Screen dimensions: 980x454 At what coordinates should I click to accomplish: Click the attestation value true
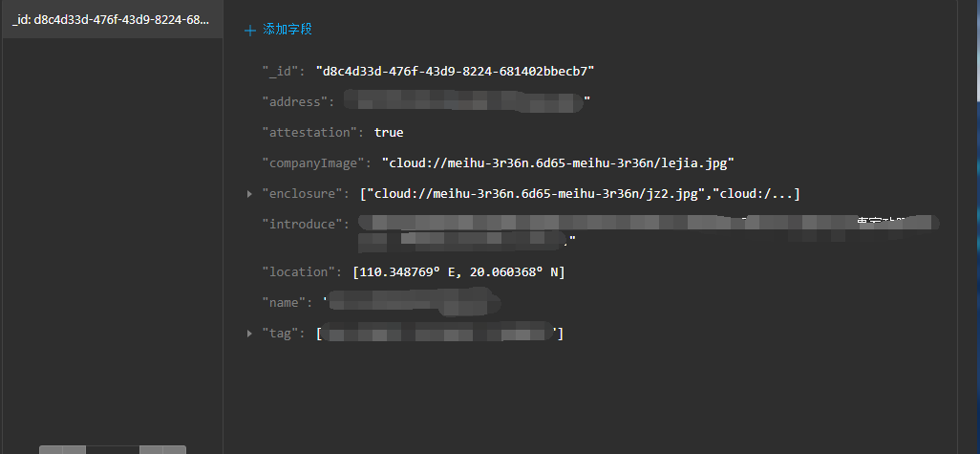pyautogui.click(x=389, y=133)
